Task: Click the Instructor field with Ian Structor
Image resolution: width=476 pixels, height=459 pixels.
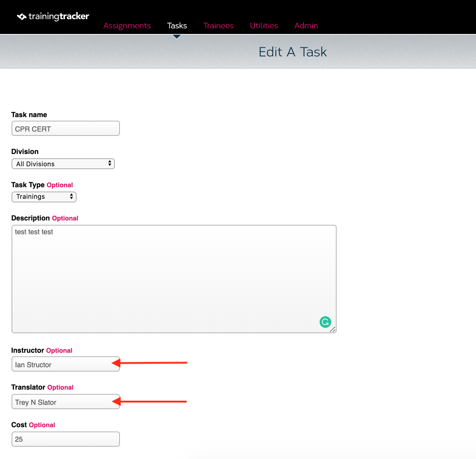Action: click(66, 364)
